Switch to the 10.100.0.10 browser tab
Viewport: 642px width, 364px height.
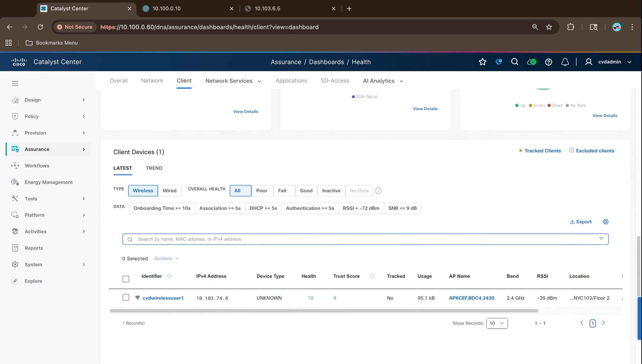click(x=188, y=8)
